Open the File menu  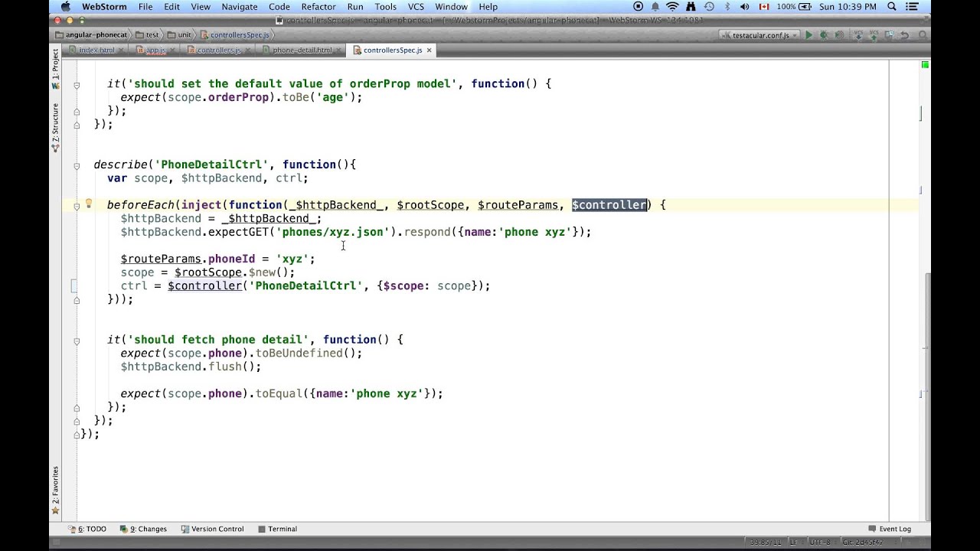coord(145,7)
